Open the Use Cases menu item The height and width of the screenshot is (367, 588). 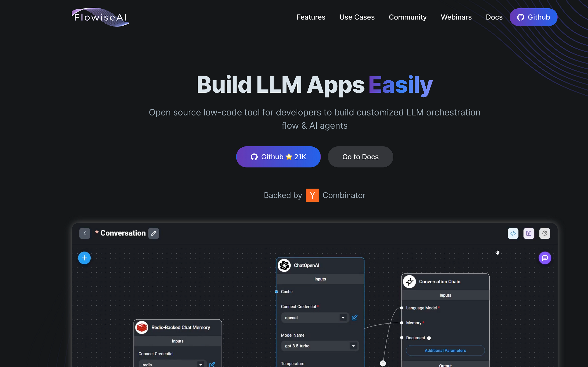tap(357, 17)
